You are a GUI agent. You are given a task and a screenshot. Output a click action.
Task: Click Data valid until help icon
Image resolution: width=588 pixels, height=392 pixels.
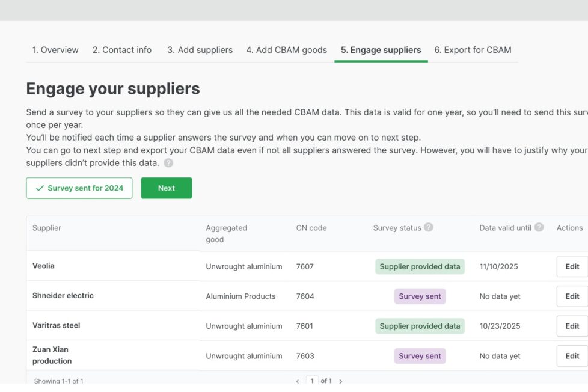pos(539,227)
